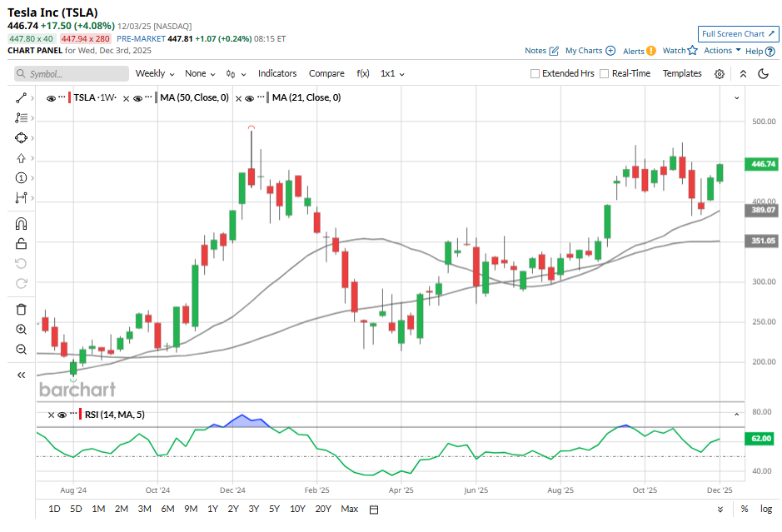Expand the trend line tool submenu arrow

pyautogui.click(x=32, y=98)
